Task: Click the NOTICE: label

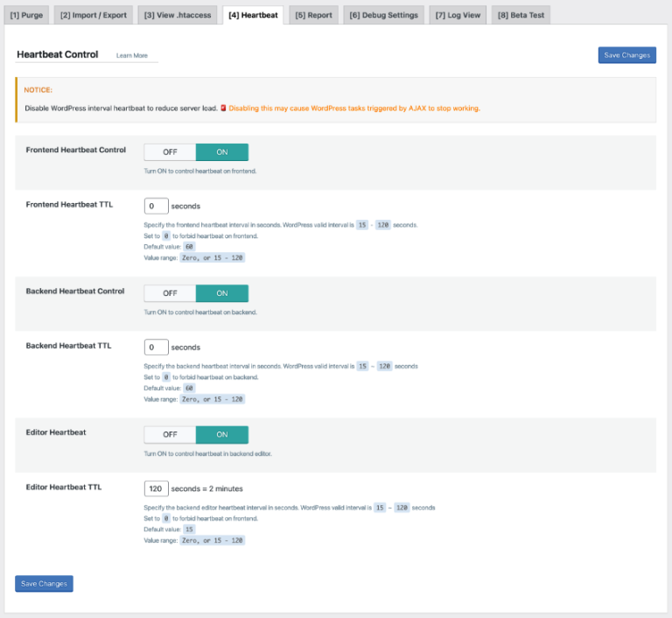Action: (38, 90)
